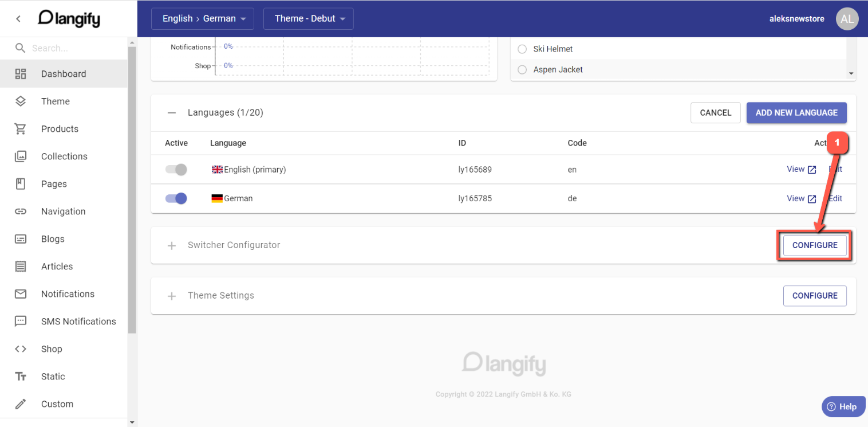
Task: Open SMS Notifications menu item
Action: pyautogui.click(x=64, y=322)
